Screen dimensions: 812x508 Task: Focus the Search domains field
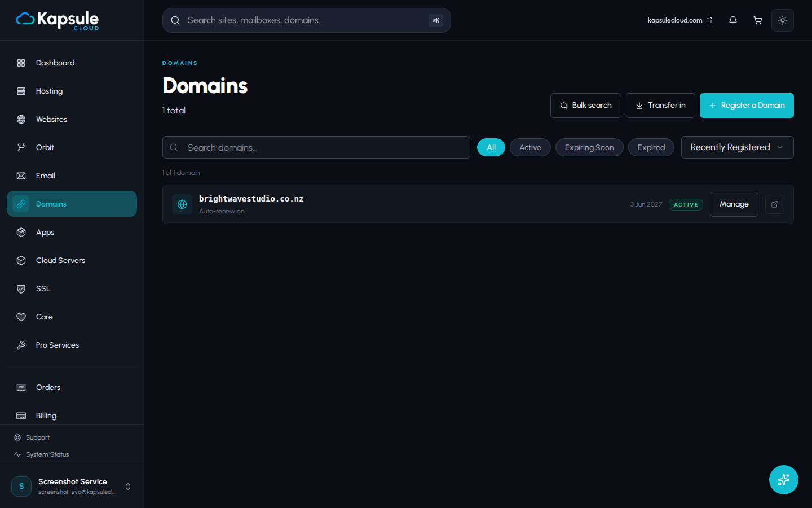316,147
